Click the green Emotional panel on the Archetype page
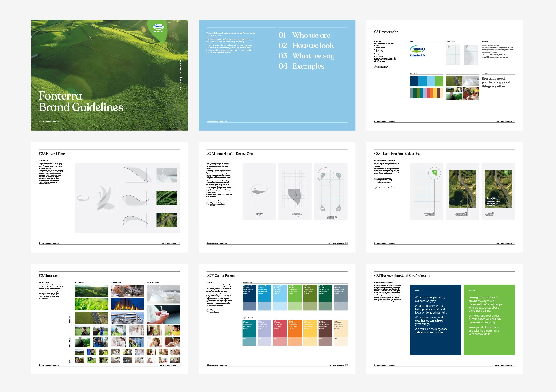556x392 pixels. pyautogui.click(x=489, y=320)
